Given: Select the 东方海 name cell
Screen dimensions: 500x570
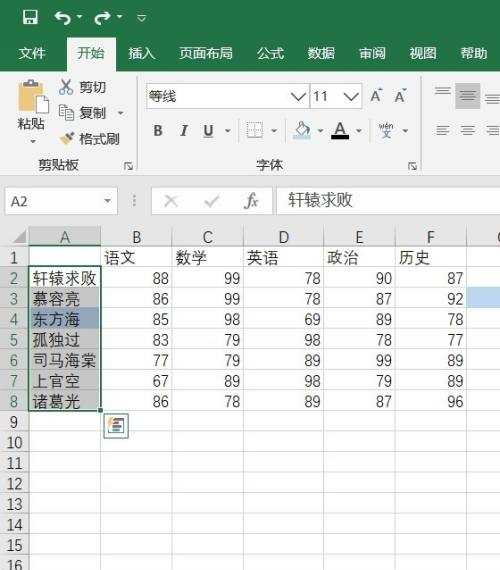Looking at the screenshot, I should click(65, 319).
